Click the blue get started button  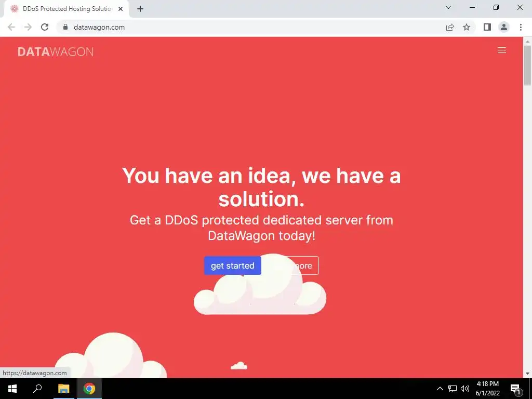pyautogui.click(x=232, y=265)
